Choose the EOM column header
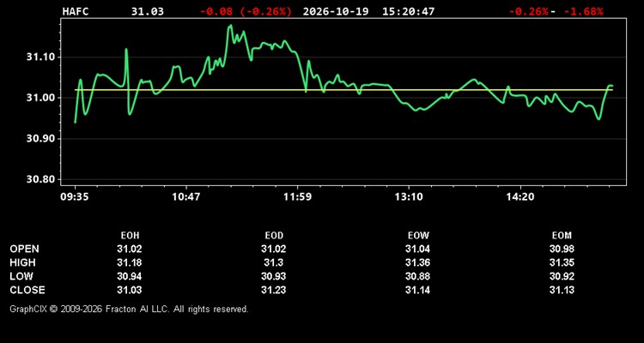Viewport: 644px width, 343px height. coord(562,236)
